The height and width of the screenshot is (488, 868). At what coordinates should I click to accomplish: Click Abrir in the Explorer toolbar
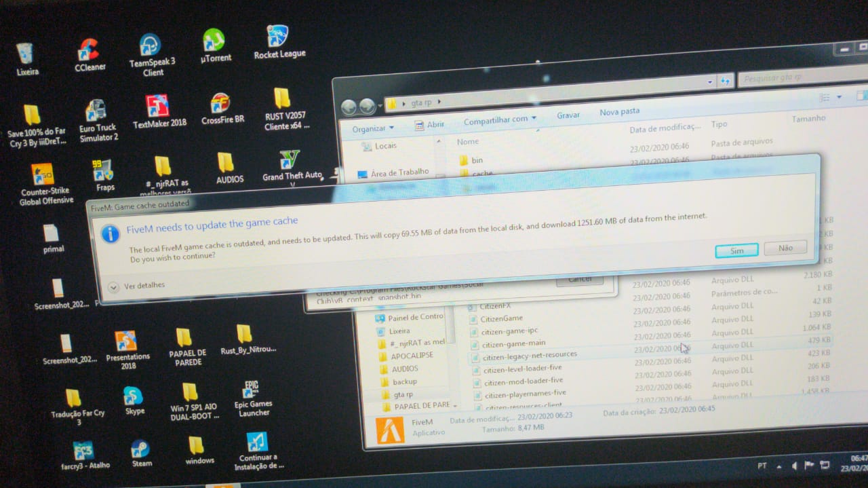429,125
